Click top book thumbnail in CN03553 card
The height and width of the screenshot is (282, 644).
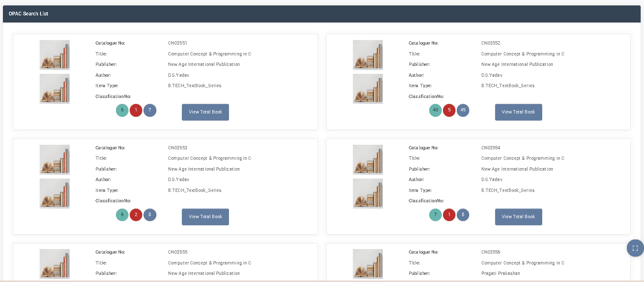55,160
